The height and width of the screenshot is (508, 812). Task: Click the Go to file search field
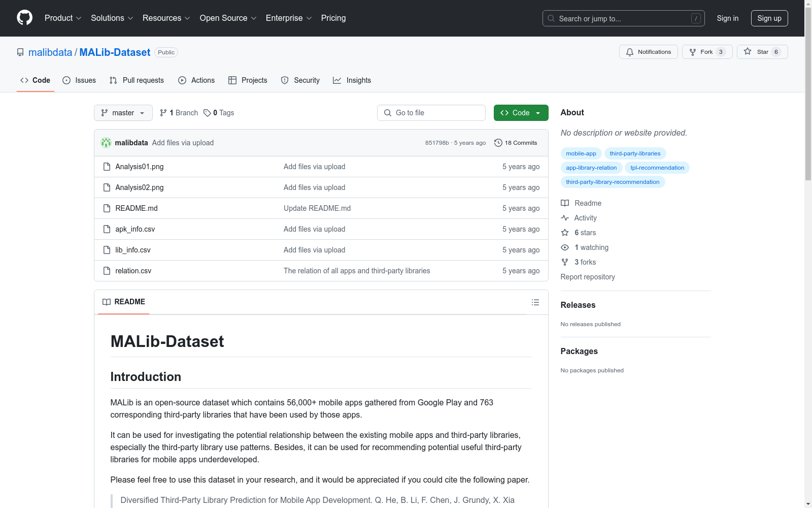point(431,113)
